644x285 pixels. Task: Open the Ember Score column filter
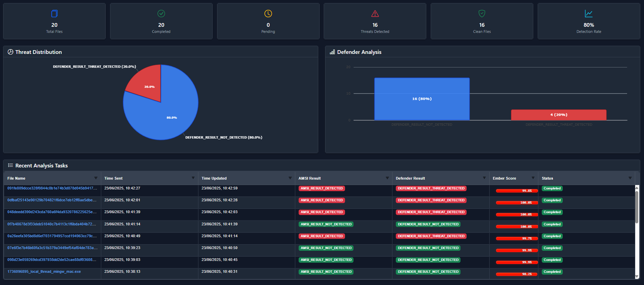(533, 178)
